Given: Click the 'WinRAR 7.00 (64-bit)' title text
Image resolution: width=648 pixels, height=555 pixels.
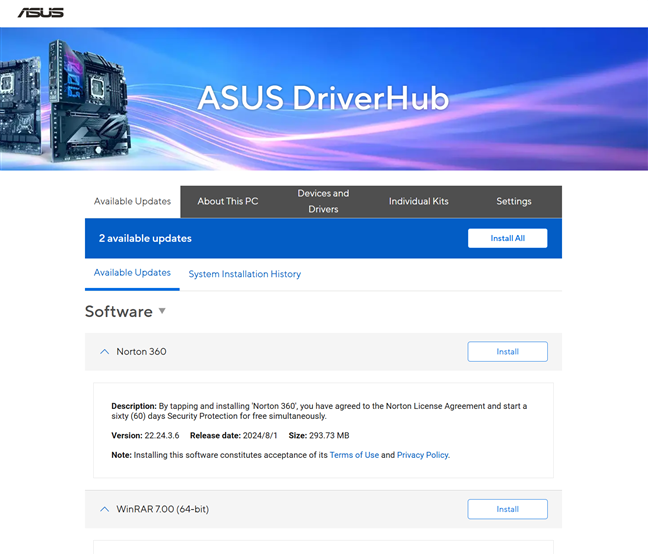Looking at the screenshot, I should (162, 509).
